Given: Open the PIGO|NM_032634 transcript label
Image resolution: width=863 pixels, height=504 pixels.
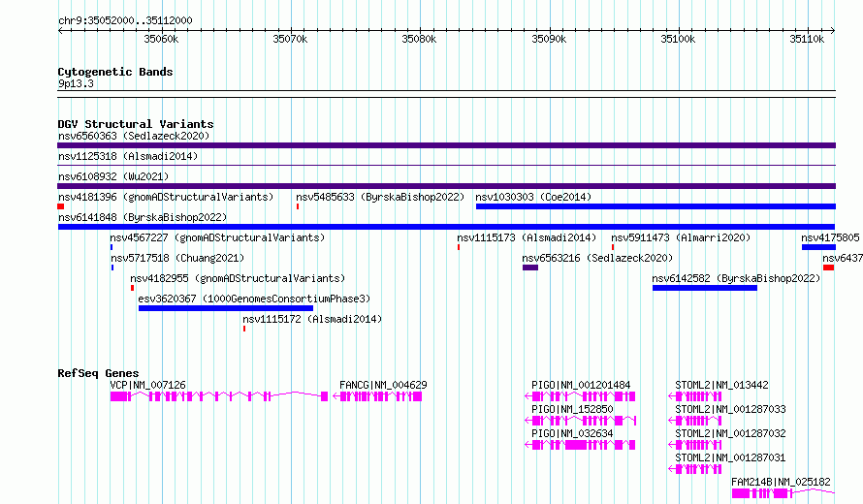Looking at the screenshot, I should (x=572, y=433).
